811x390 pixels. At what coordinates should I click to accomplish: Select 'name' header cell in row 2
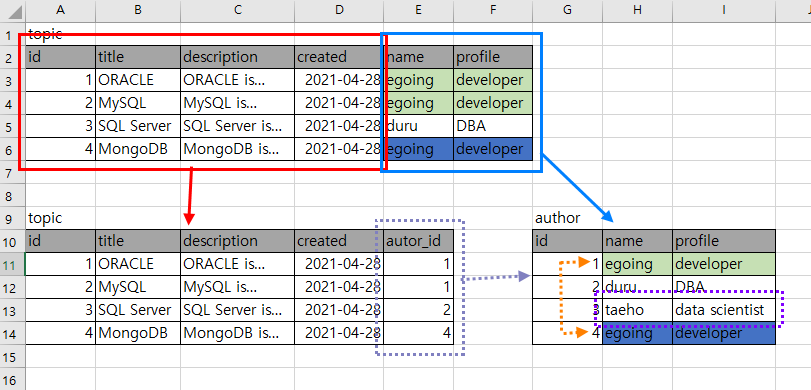(x=418, y=57)
